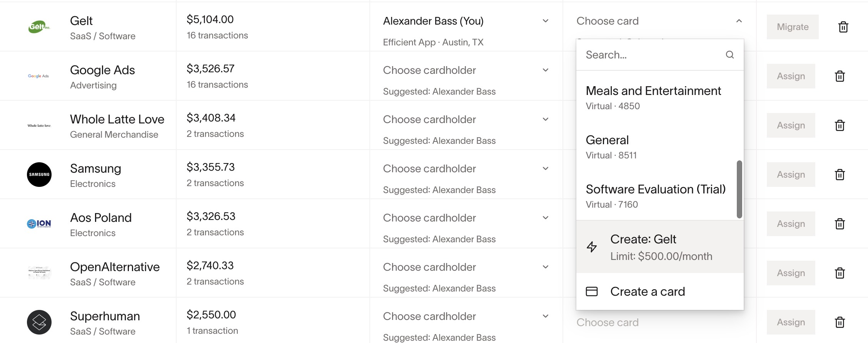Click the Gelt merchant logo

pyautogui.click(x=39, y=27)
